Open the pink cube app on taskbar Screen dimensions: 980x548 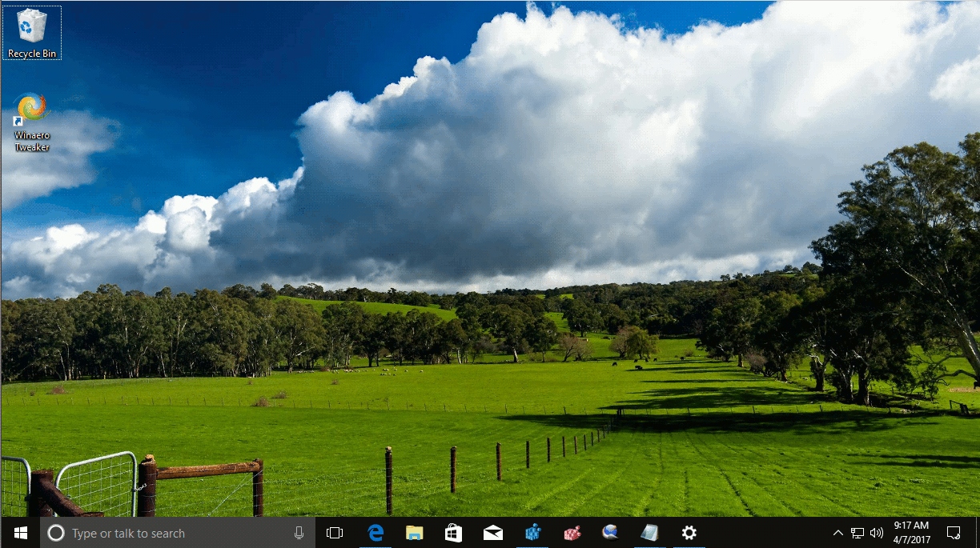[x=571, y=532]
